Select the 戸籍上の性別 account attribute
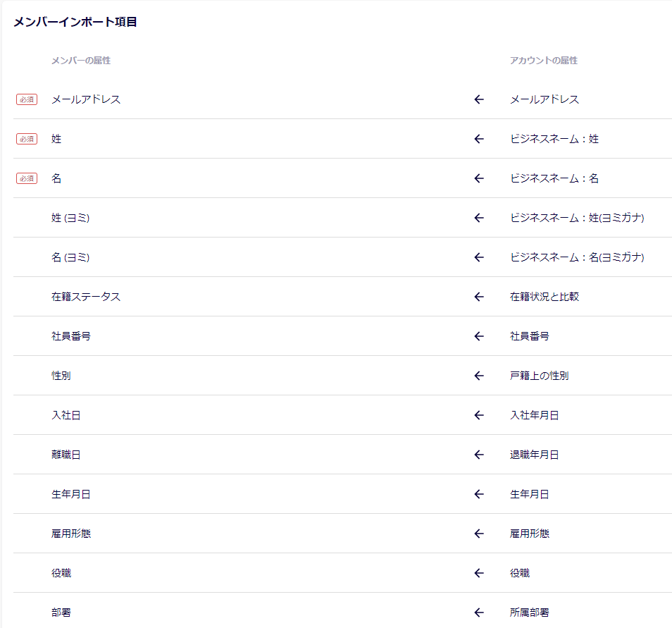 click(539, 376)
